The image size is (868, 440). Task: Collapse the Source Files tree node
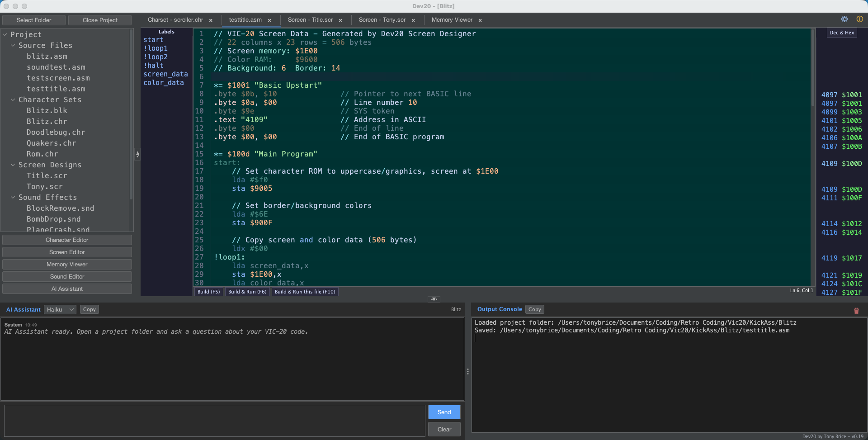(x=13, y=45)
